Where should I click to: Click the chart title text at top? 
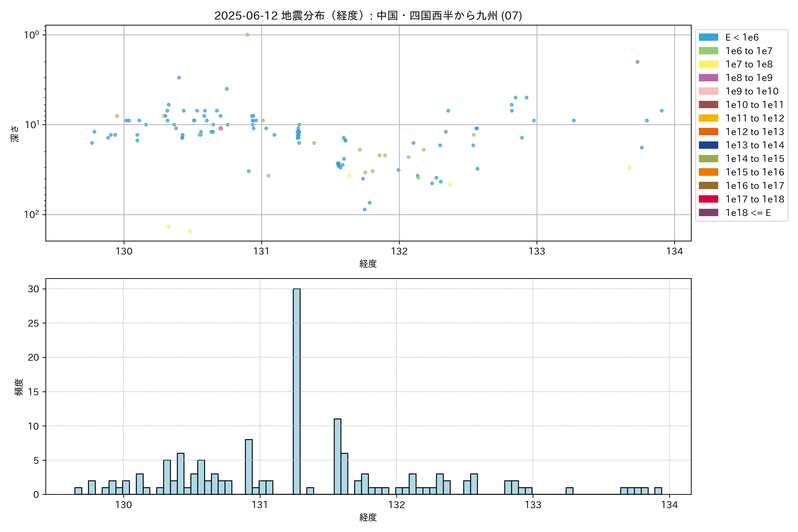(368, 16)
